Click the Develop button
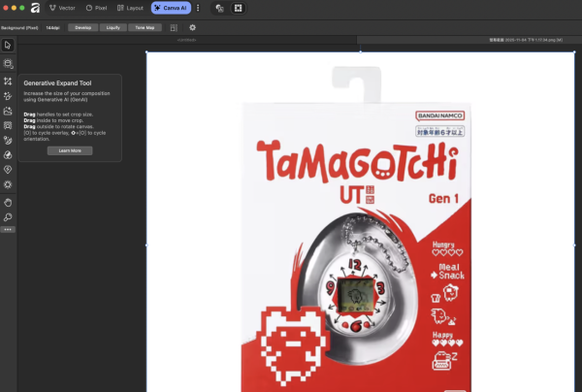 [82, 27]
